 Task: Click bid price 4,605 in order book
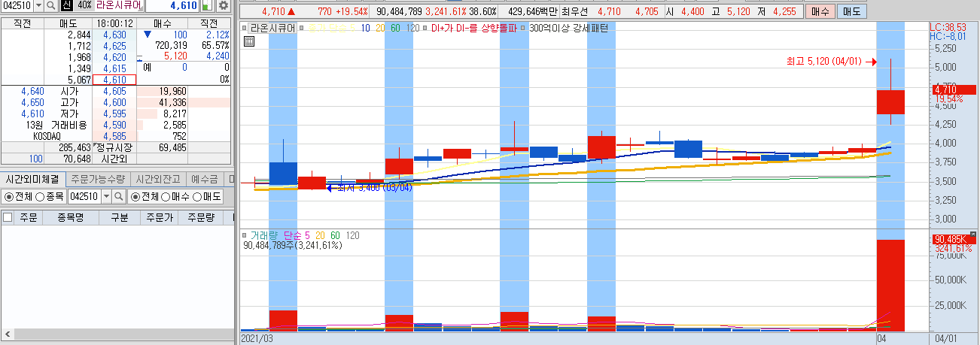point(114,91)
